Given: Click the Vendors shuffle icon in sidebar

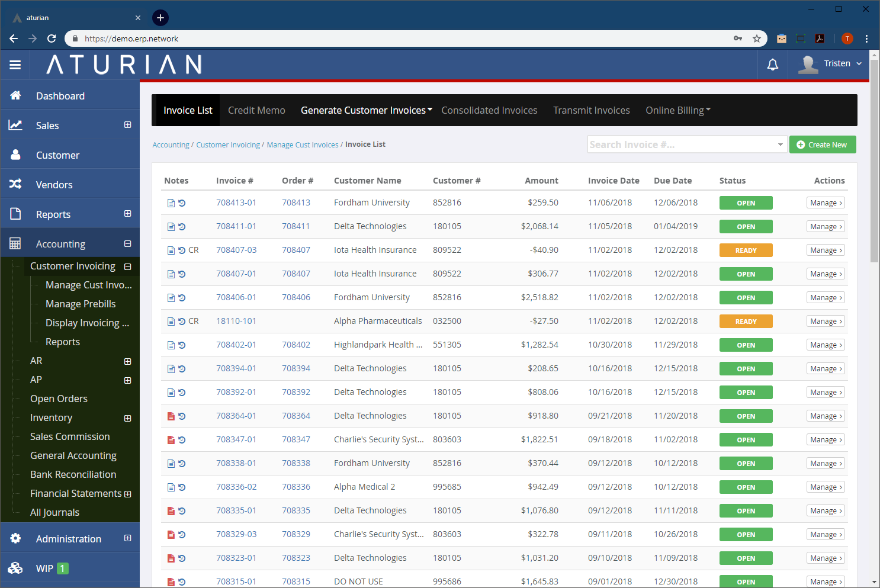Looking at the screenshot, I should point(15,184).
